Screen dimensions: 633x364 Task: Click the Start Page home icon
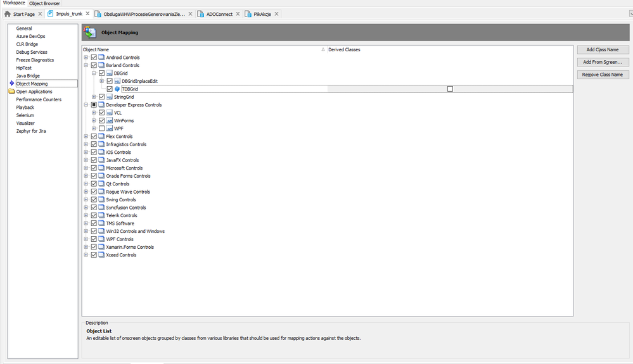coord(8,14)
